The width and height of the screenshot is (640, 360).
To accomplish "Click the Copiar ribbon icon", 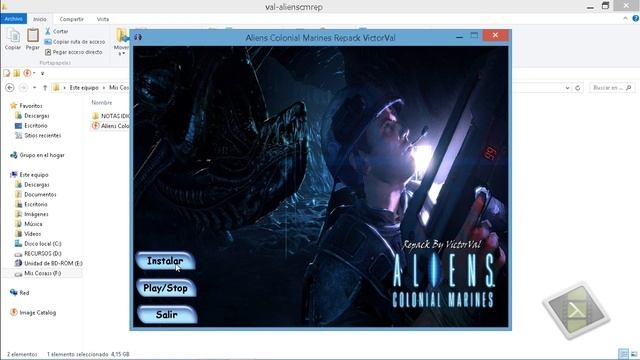I will 13,39.
